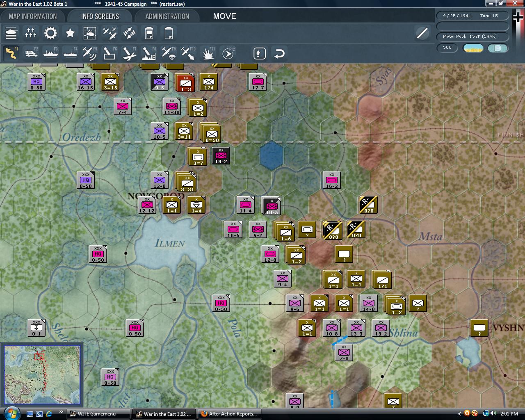The image size is (525, 420).
Task: Open the weather map icon
Action: (x=90, y=33)
